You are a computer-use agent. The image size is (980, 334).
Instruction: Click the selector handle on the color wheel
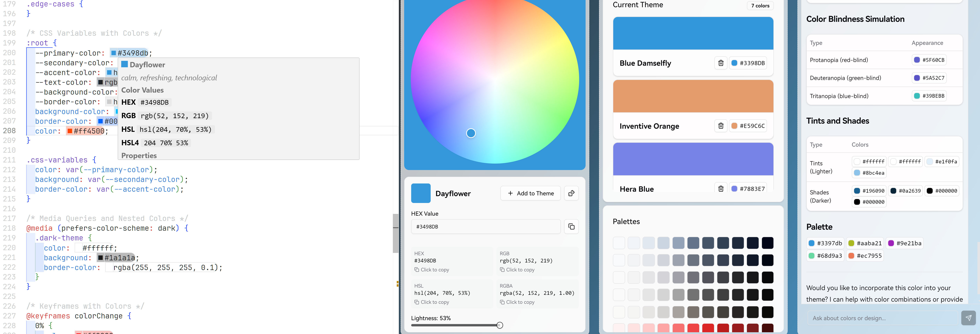pyautogui.click(x=471, y=133)
